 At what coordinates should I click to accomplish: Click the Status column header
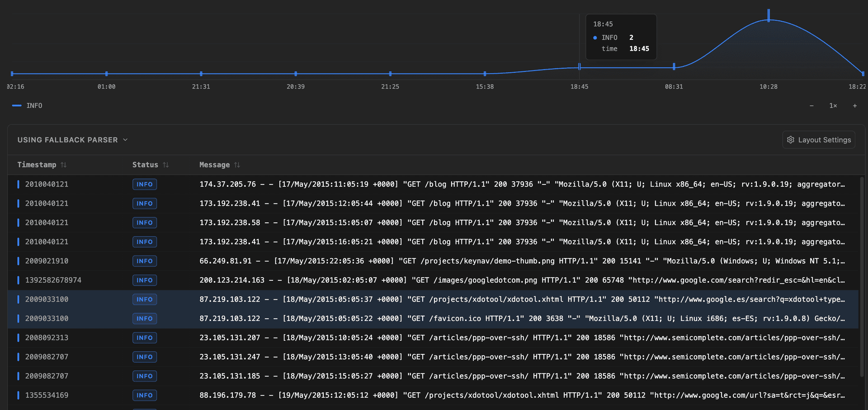[145, 165]
